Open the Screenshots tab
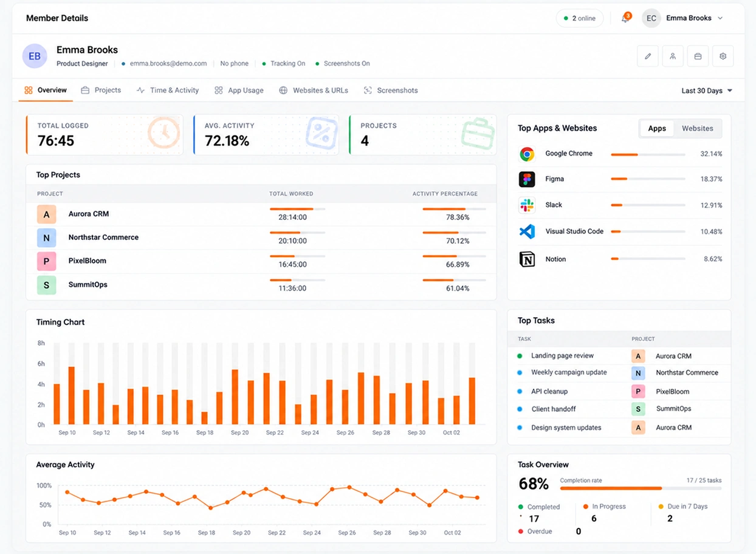The width and height of the screenshot is (756, 554). (391, 90)
